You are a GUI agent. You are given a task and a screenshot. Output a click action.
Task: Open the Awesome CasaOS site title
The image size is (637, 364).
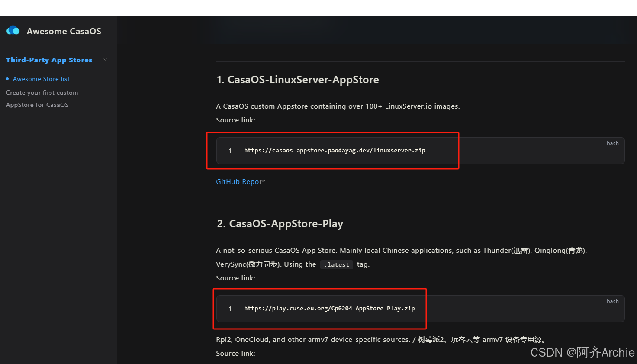tap(64, 31)
